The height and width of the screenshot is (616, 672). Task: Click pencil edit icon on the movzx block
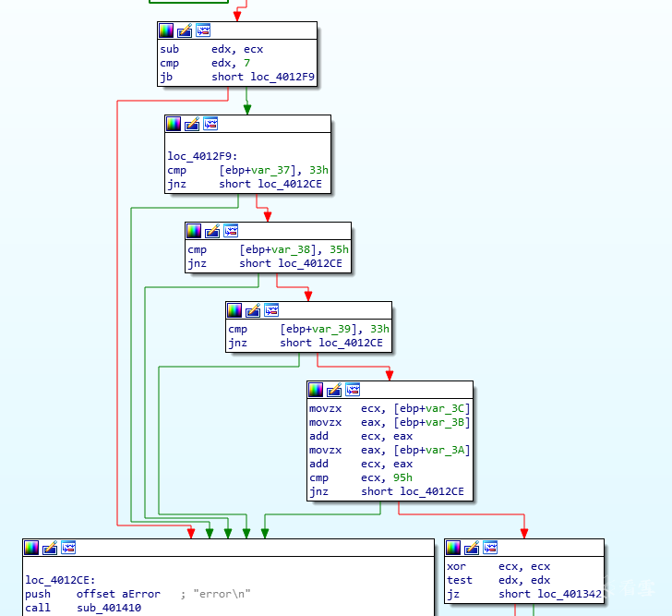(x=334, y=390)
